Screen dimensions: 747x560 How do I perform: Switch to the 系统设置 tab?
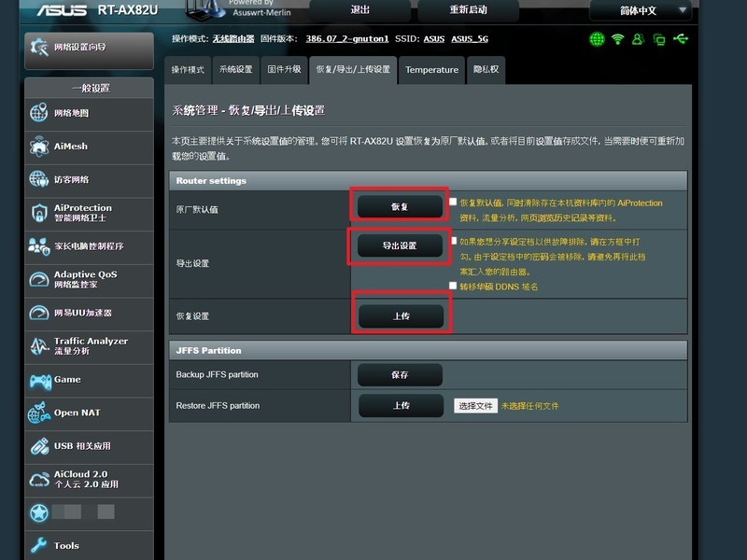coord(236,70)
